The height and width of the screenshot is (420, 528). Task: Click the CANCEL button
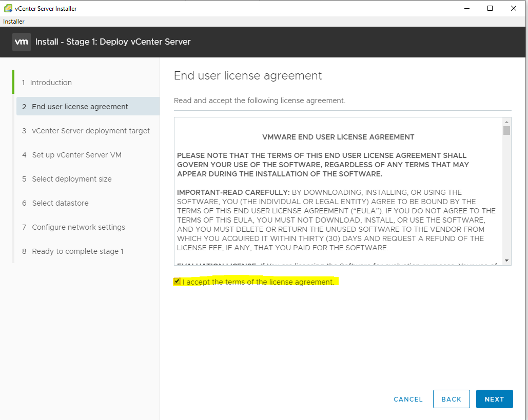[408, 399]
